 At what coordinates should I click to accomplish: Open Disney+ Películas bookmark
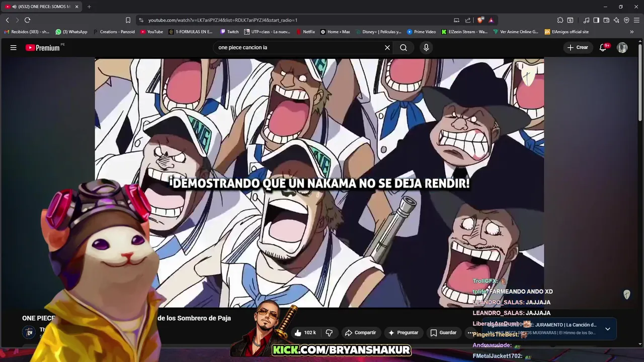[378, 32]
